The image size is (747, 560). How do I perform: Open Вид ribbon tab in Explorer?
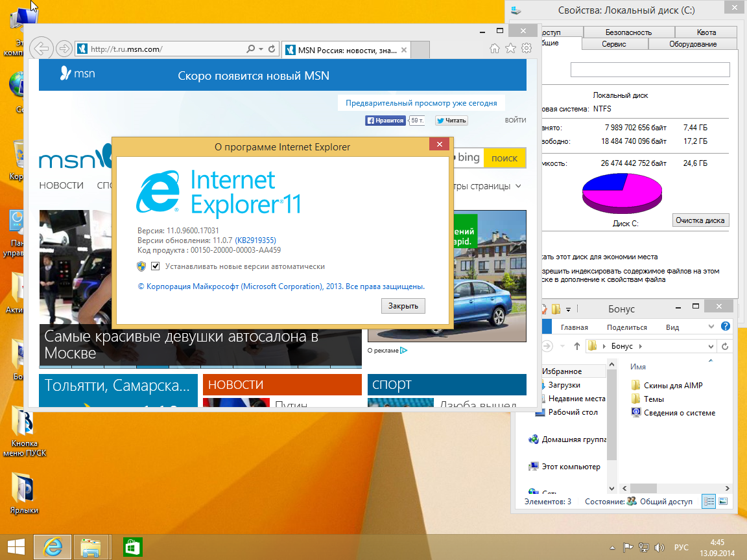coord(672,327)
